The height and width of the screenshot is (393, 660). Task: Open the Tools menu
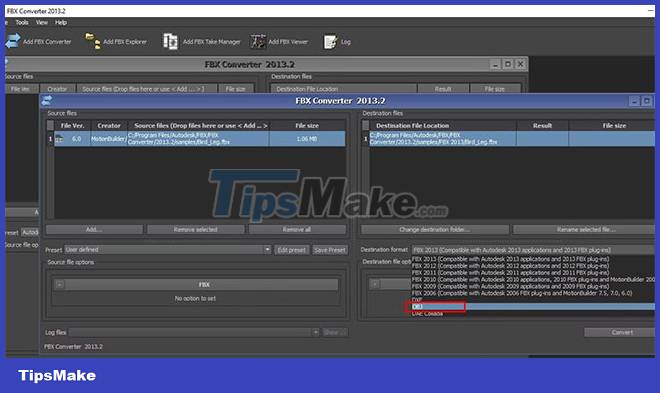point(22,22)
